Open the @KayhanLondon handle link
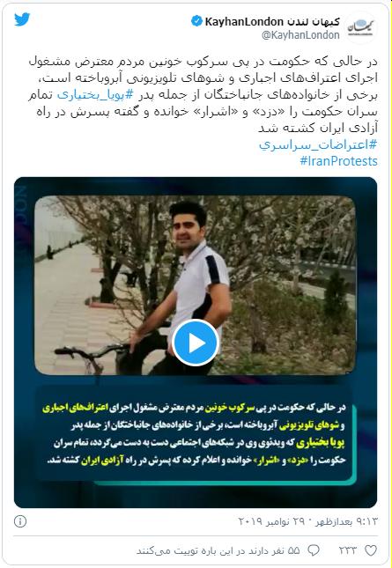This screenshot has width=392, height=568. (300, 35)
